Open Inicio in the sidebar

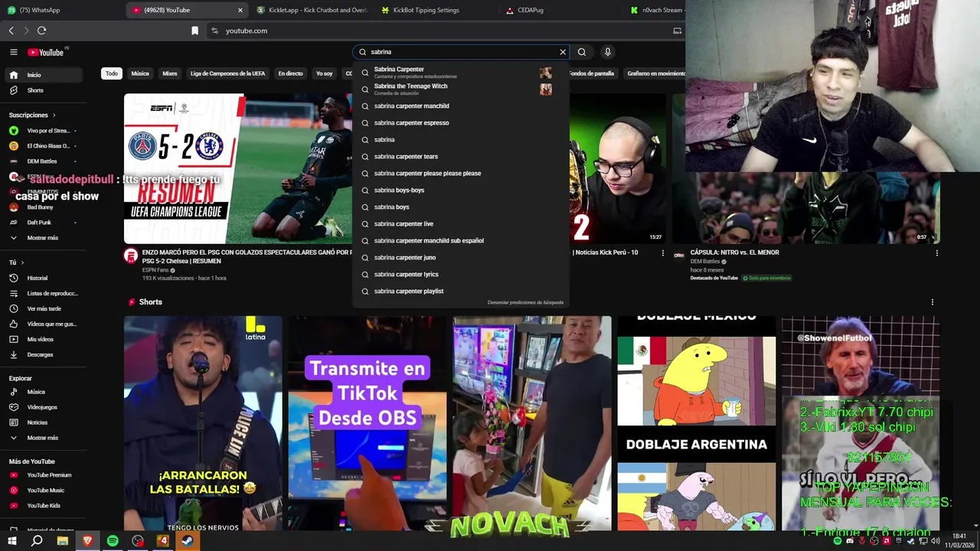point(44,75)
